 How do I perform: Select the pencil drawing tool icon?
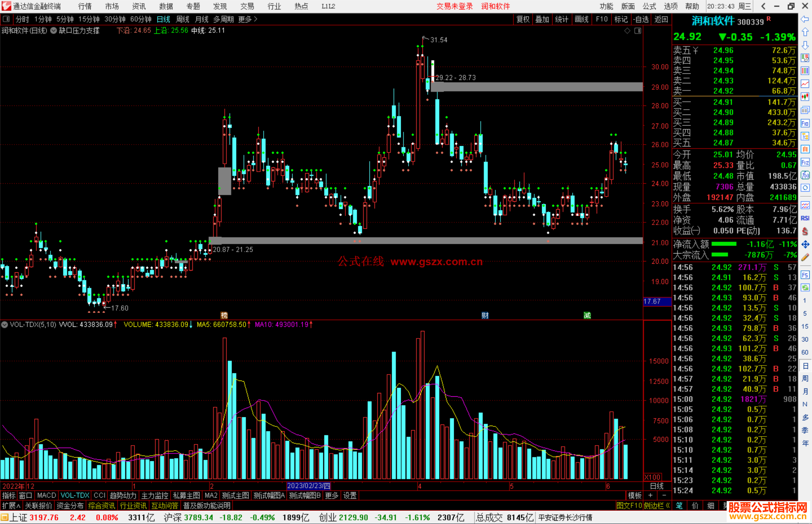(x=805, y=257)
